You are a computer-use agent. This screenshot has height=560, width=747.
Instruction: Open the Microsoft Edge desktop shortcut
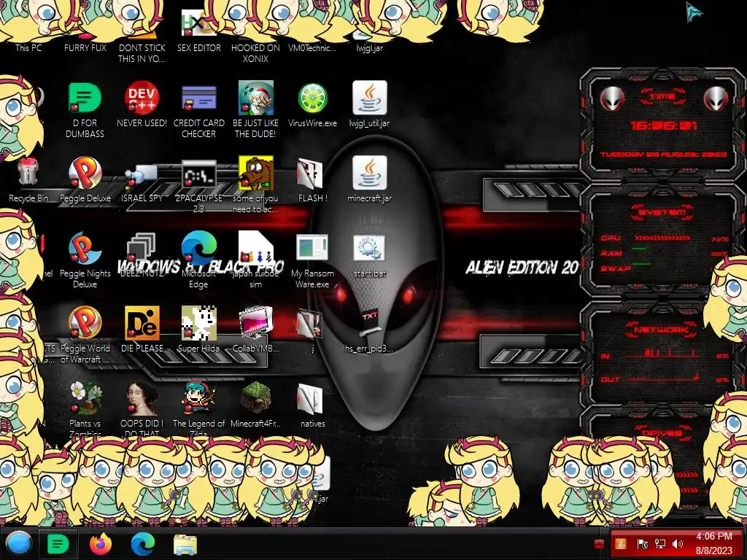[198, 248]
